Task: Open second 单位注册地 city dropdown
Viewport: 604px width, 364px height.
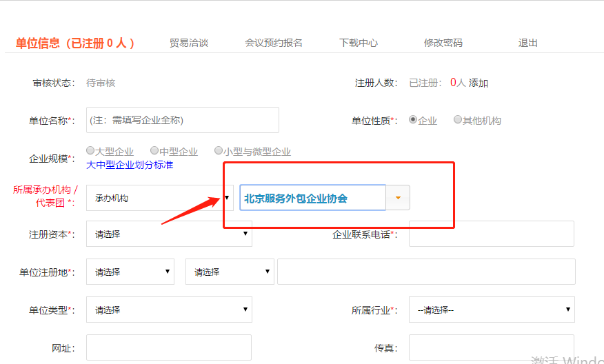Action: click(x=230, y=272)
